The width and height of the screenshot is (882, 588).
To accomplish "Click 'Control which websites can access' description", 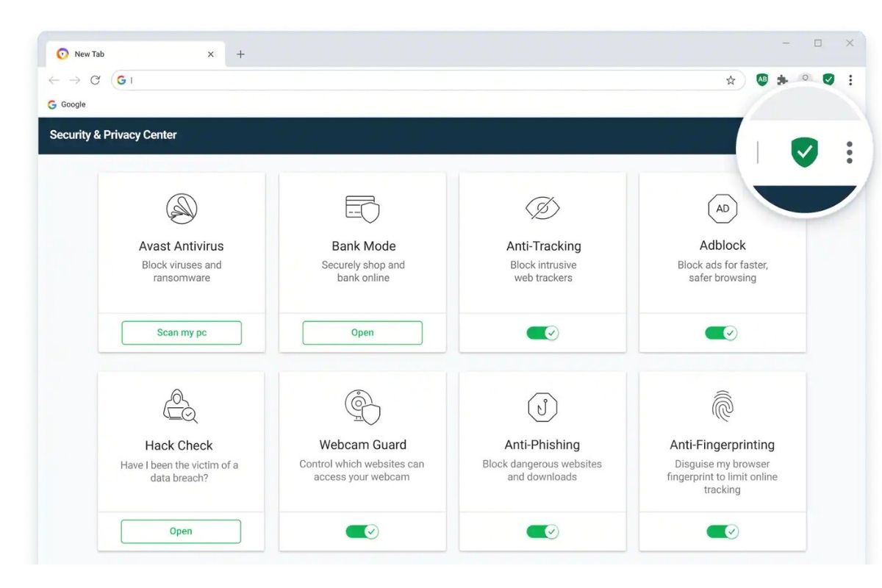I will click(x=362, y=470).
